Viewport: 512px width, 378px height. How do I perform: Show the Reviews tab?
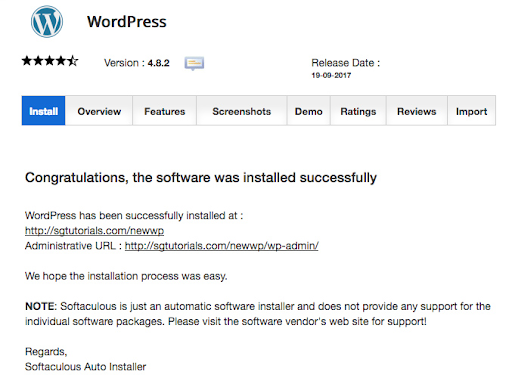pyautogui.click(x=417, y=111)
